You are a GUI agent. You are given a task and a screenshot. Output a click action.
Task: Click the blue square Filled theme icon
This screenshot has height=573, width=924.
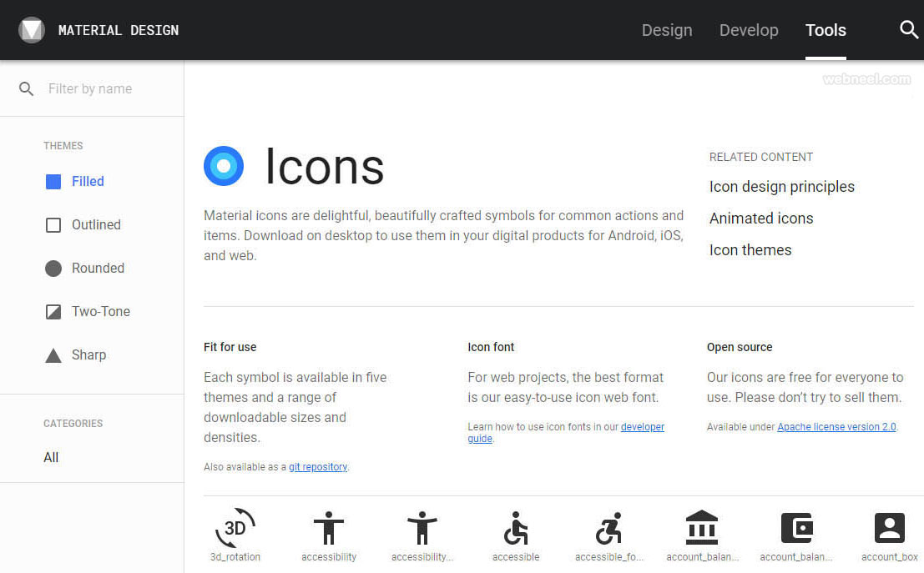click(53, 182)
